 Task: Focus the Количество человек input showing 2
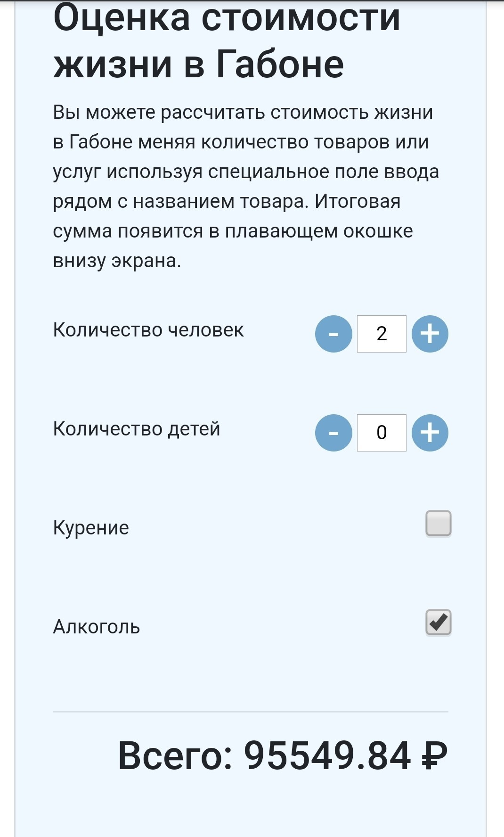[382, 334]
